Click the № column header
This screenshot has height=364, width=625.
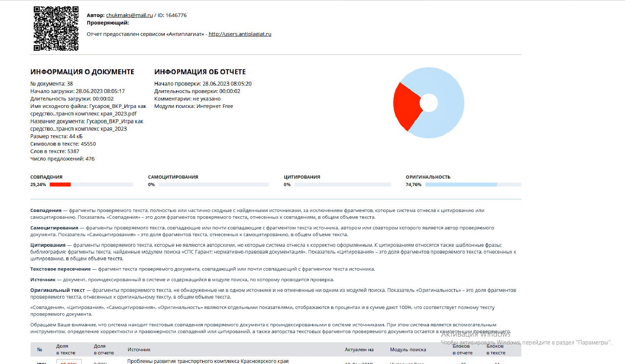40,349
